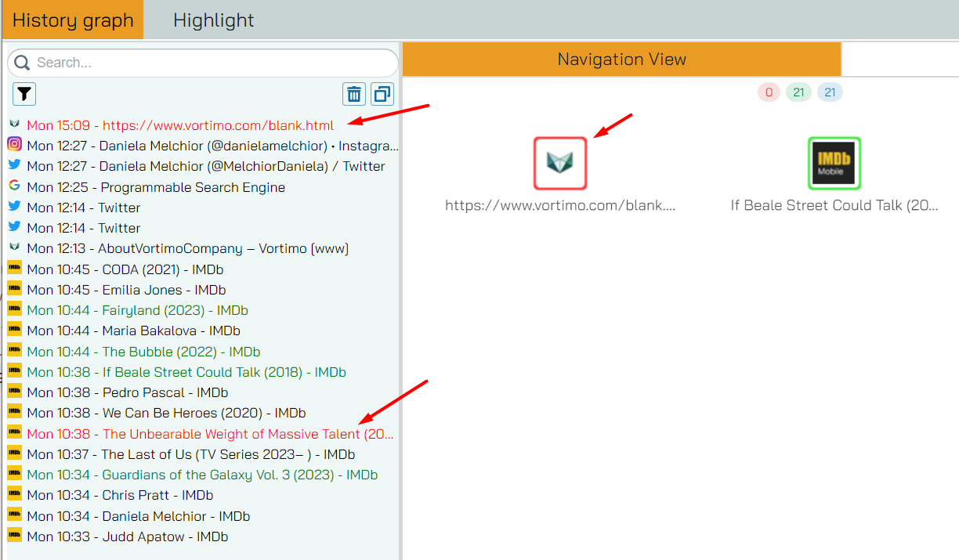This screenshot has height=560, width=959.
Task: Click IMDb icon beside Fairyland (2023)
Action: pyautogui.click(x=14, y=309)
